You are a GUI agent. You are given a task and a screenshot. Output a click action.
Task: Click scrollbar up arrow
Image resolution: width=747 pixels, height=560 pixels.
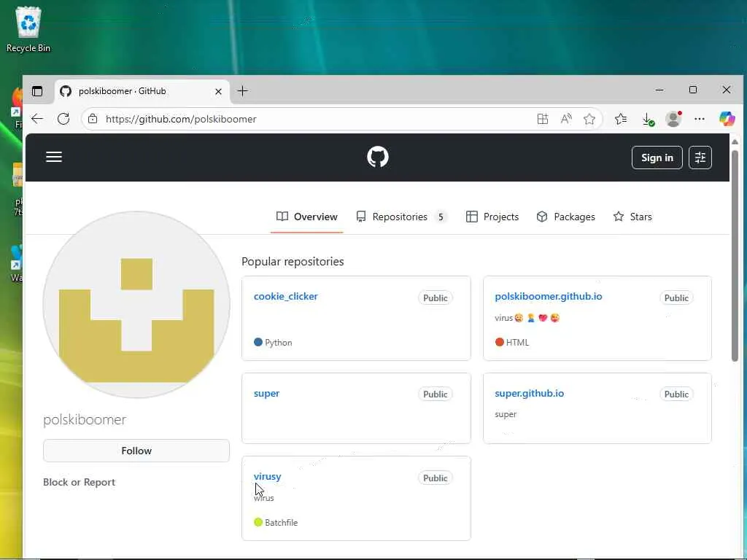coord(735,142)
